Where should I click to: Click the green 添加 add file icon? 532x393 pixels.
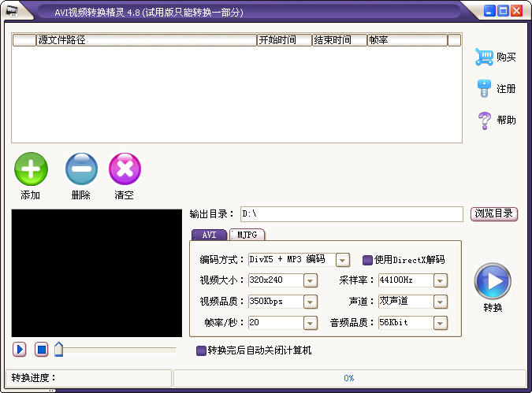[31, 169]
